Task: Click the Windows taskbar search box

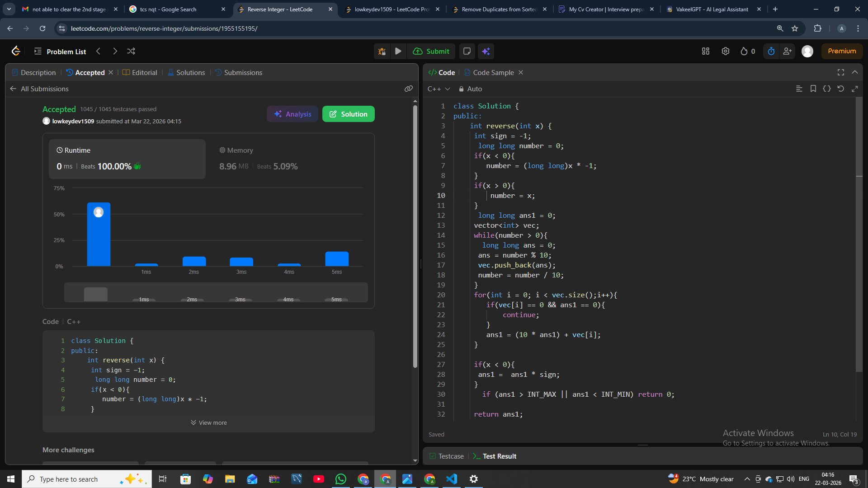Action: (x=86, y=479)
